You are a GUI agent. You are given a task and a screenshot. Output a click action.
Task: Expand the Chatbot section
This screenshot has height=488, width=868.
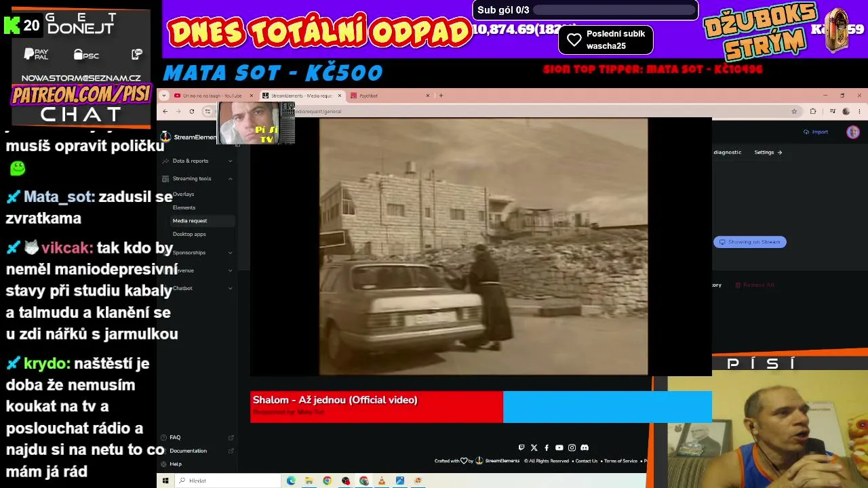click(x=230, y=288)
